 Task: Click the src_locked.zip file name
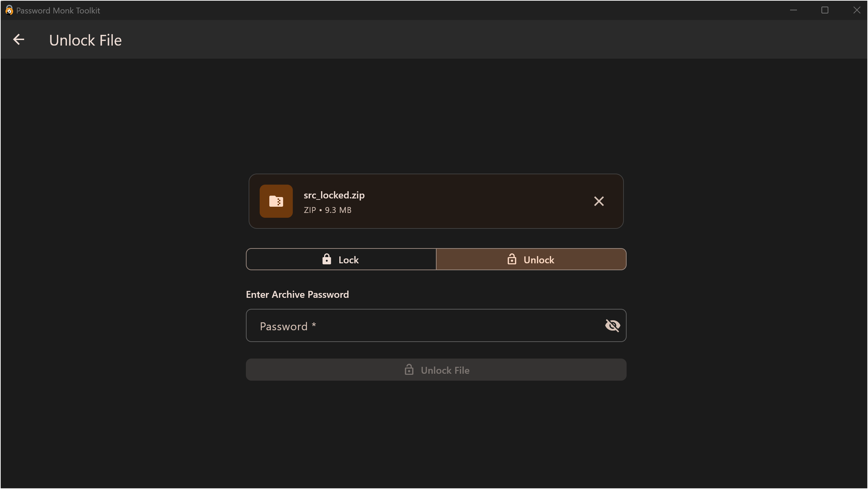pos(334,195)
